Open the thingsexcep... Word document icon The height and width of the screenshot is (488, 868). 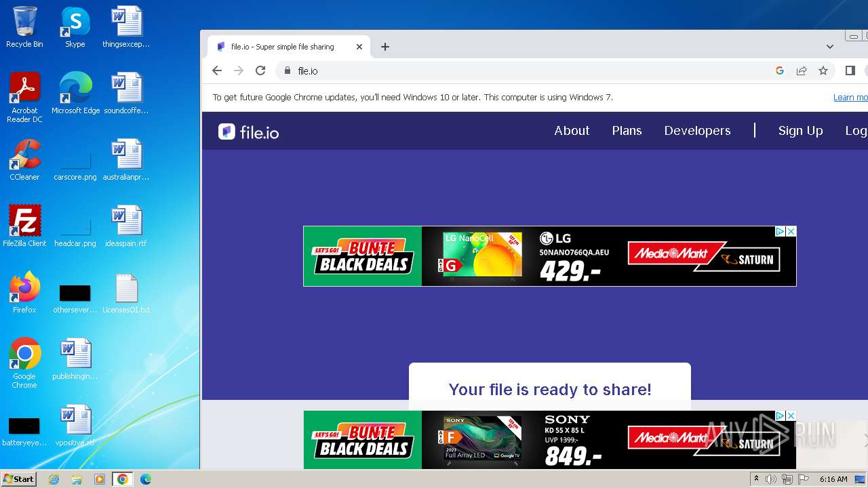pyautogui.click(x=126, y=27)
